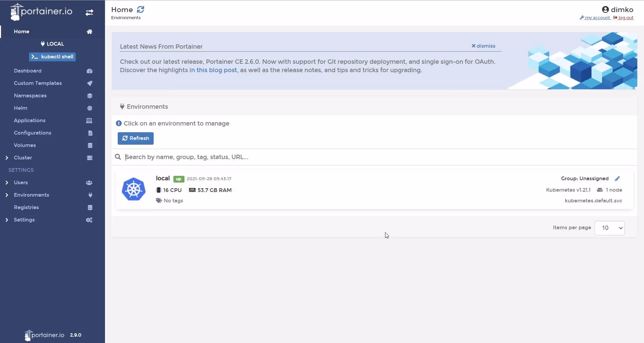Open the Items per page dropdown
The image size is (644, 343).
tap(609, 228)
